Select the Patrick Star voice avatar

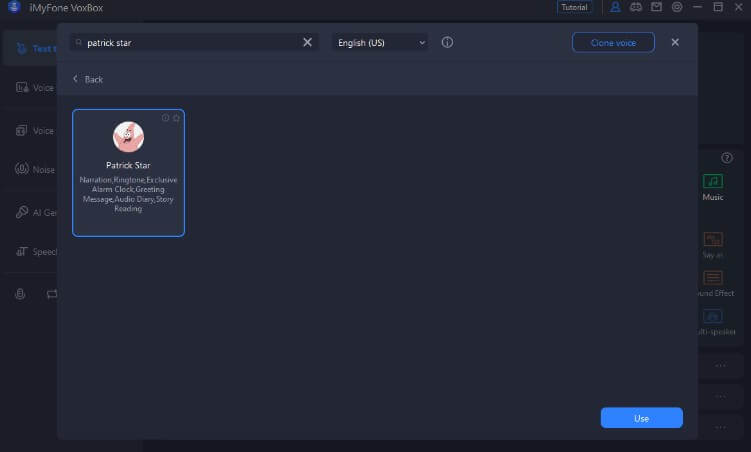coord(128,136)
